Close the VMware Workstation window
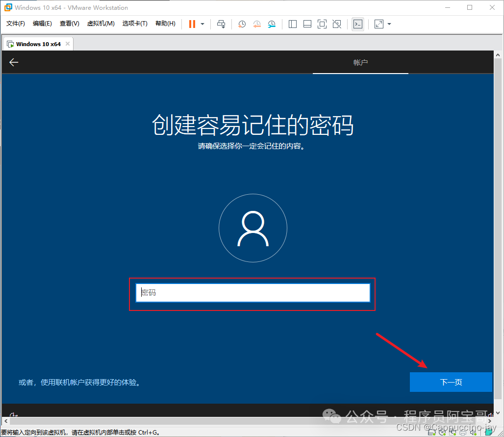Screen dimensions: 504x437 pos(492,7)
